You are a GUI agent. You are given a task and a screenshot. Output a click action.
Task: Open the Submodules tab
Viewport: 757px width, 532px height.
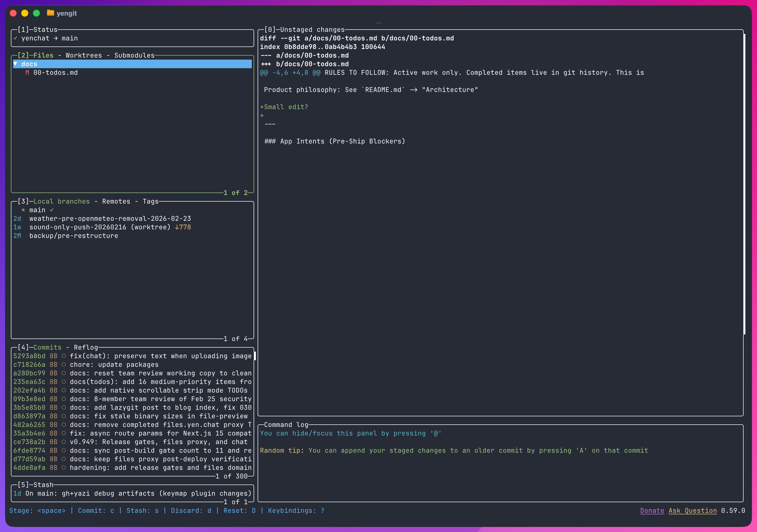pos(134,55)
